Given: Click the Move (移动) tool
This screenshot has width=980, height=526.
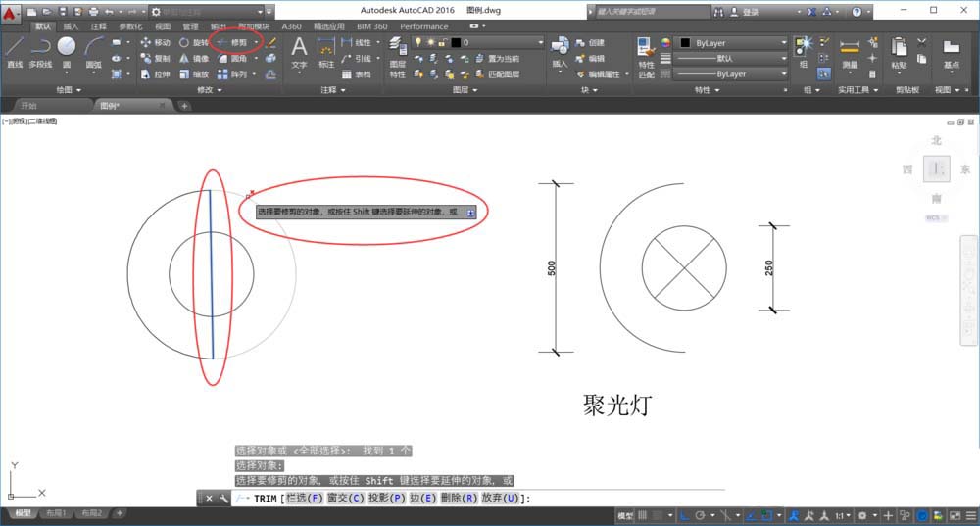Looking at the screenshot, I should 155,43.
